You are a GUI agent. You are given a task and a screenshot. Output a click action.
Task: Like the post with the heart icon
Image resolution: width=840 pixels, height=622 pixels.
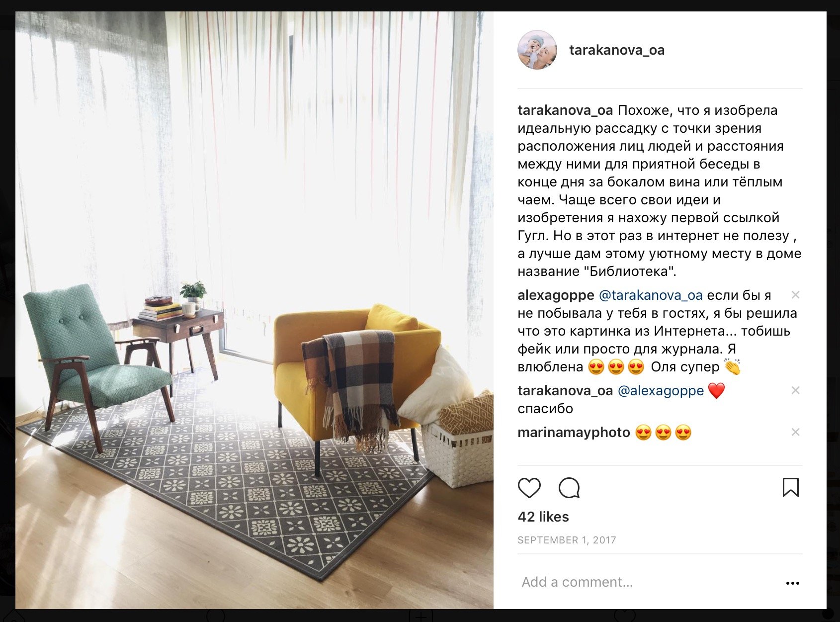pyautogui.click(x=529, y=488)
